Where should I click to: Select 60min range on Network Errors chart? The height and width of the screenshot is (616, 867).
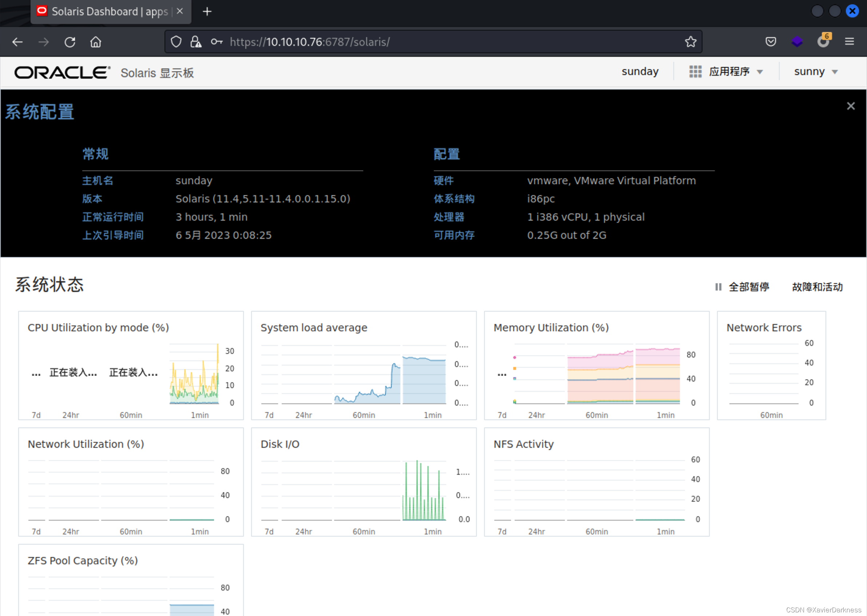point(771,415)
